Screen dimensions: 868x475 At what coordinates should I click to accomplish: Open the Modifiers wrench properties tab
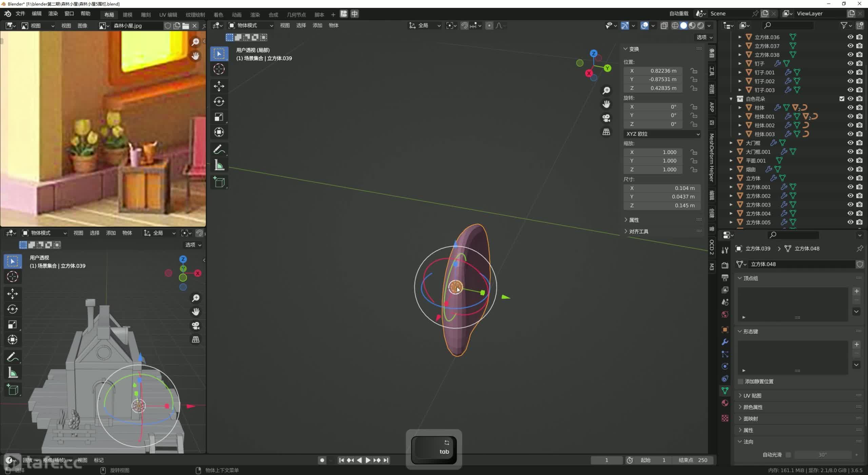tap(725, 342)
